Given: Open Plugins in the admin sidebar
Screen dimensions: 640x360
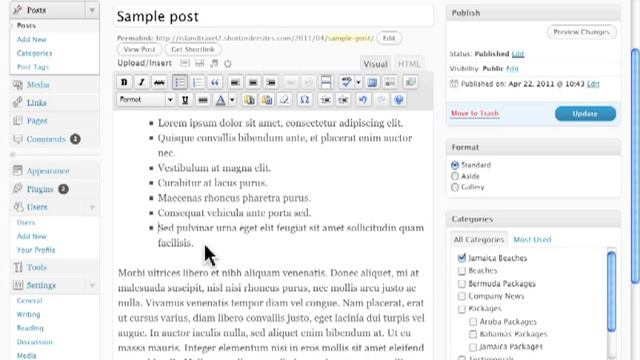Looking at the screenshot, I should tap(40, 189).
